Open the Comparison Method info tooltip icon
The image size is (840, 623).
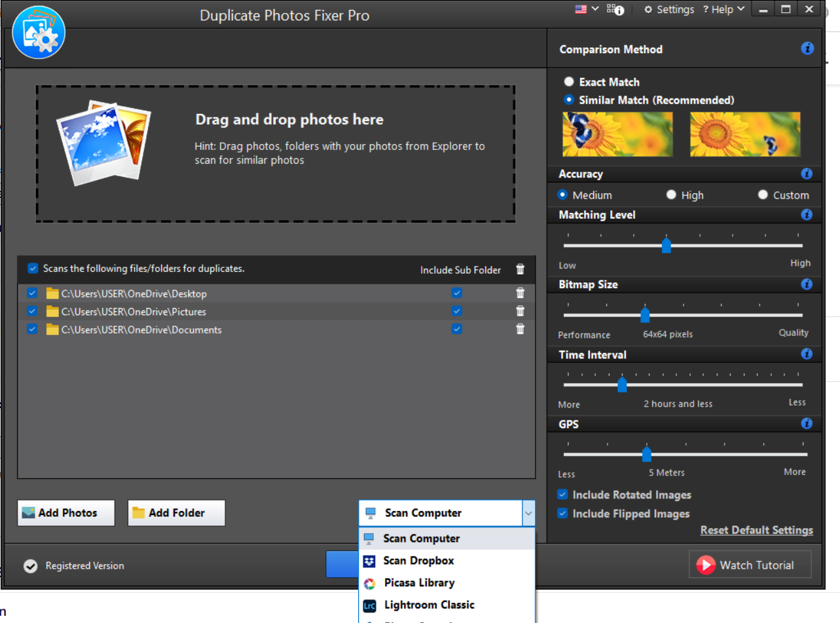[x=807, y=48]
